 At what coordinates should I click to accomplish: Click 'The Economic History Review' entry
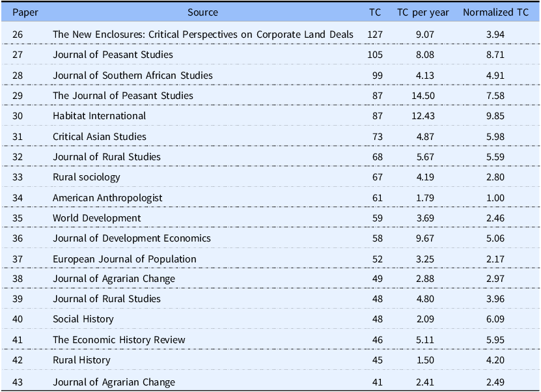click(x=118, y=340)
